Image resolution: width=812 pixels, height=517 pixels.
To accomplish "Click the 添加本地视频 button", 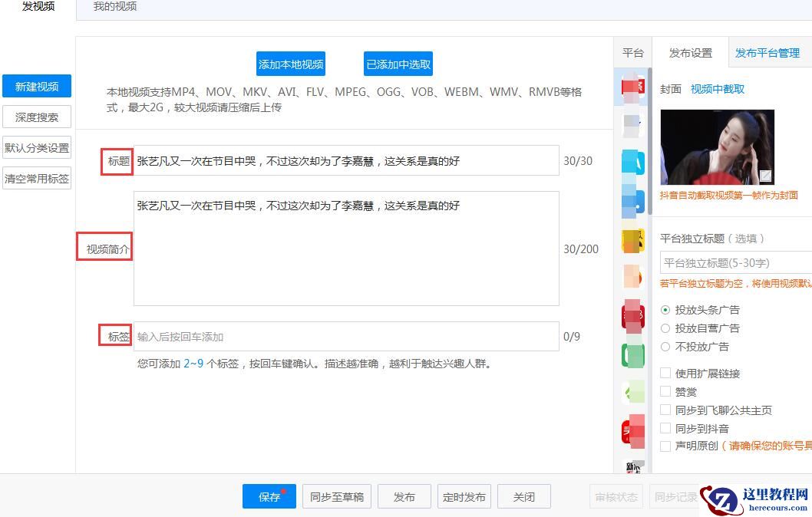I will tap(291, 64).
